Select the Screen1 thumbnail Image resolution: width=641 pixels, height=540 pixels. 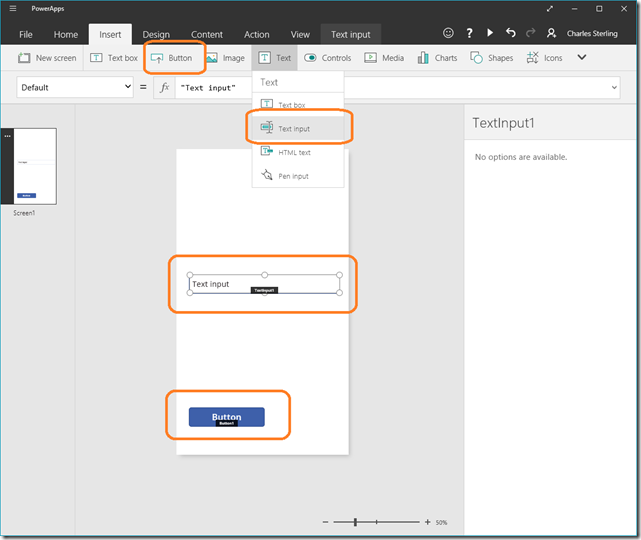[36, 166]
